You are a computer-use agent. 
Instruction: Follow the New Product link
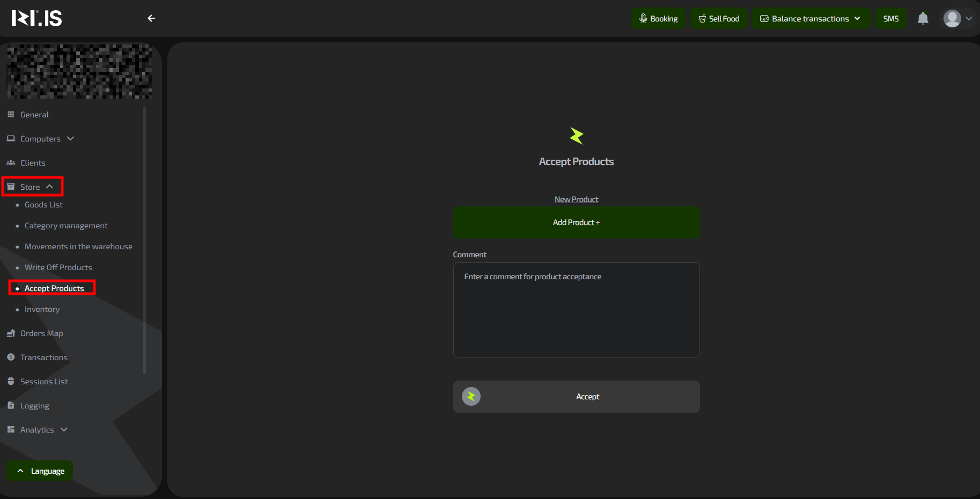576,199
